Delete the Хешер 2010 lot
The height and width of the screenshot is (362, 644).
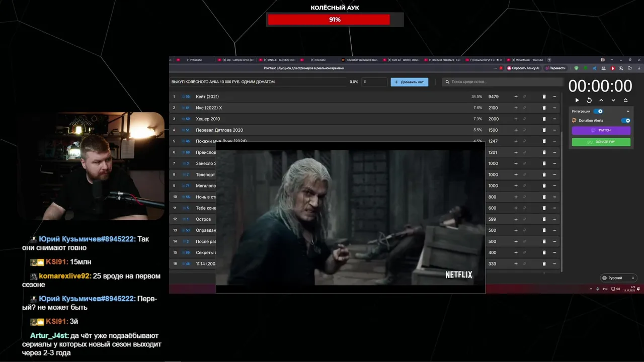coord(544,119)
